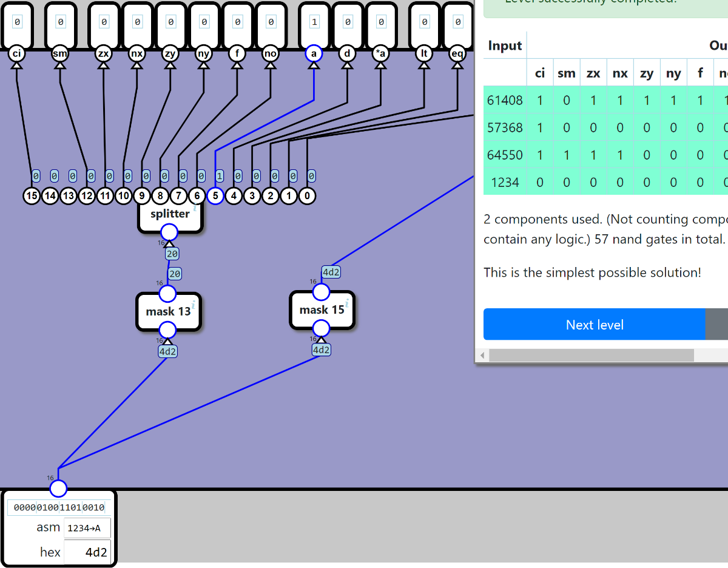Click the scrollbar left arrow in results
The height and width of the screenshot is (568, 728).
[x=483, y=355]
